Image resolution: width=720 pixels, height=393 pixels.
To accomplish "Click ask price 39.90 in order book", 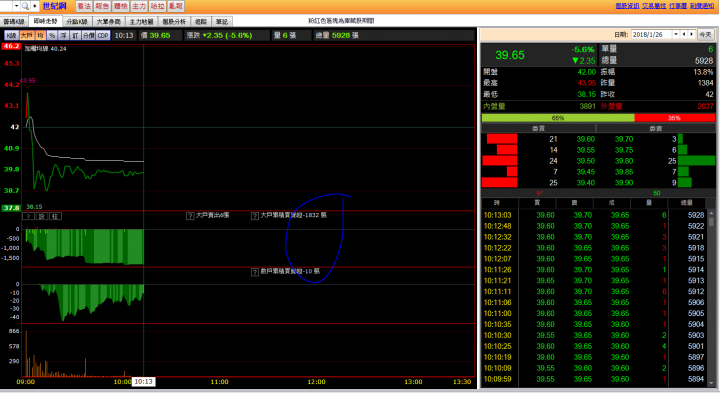I will pyautogui.click(x=624, y=183).
